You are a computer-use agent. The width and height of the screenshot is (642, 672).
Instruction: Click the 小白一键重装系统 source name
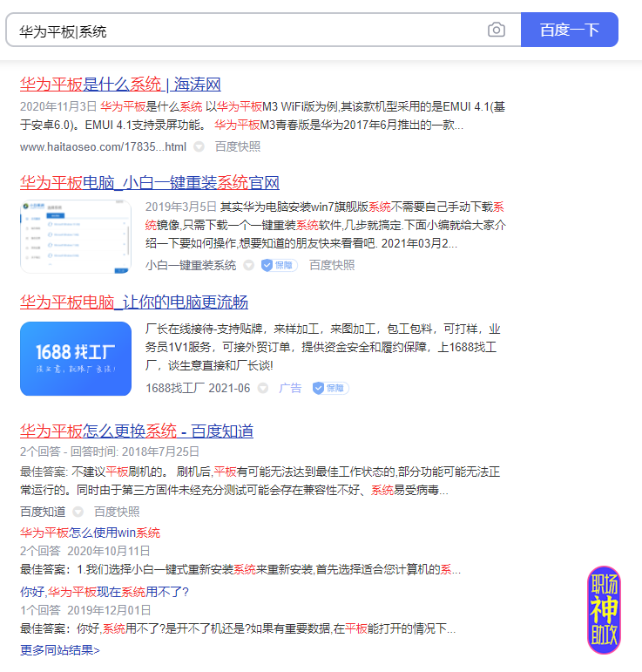191,265
